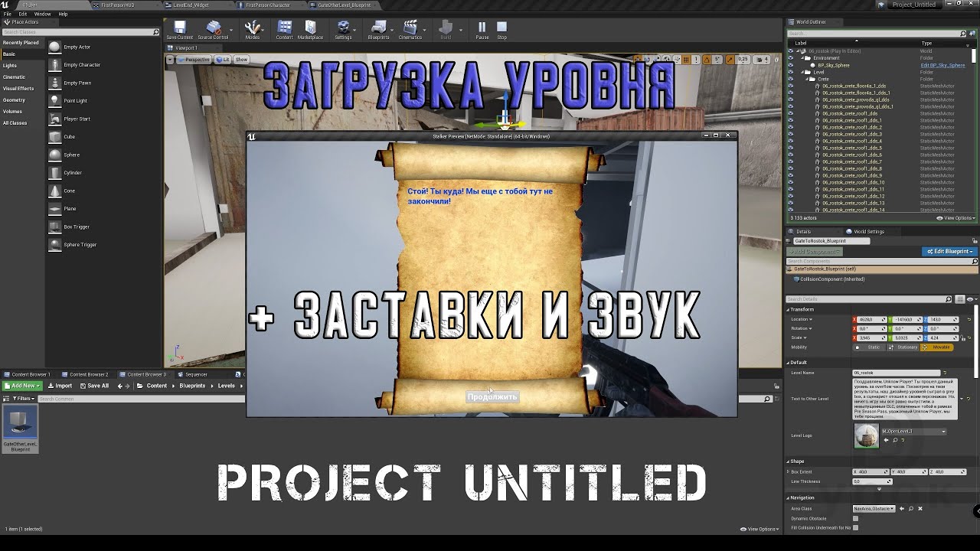Toggle visibility of 06_rostok_crete_roof1_dds_5
The width and height of the screenshot is (980, 551).
click(x=791, y=148)
